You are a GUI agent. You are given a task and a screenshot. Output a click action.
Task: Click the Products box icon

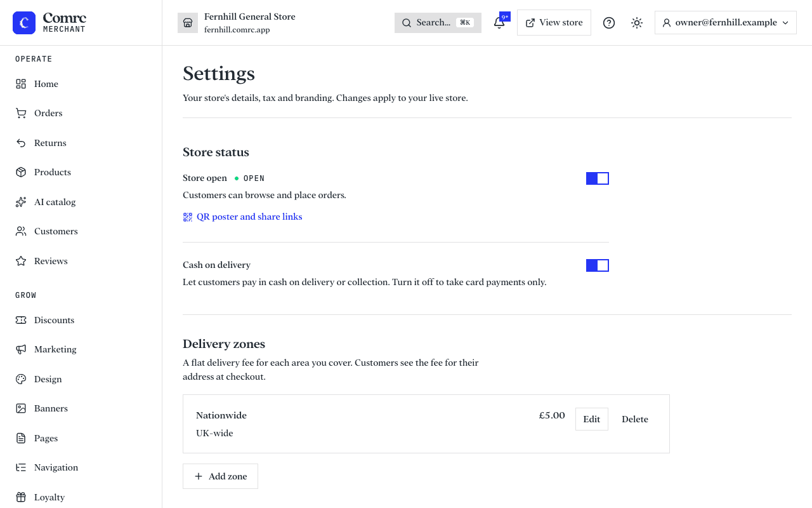pyautogui.click(x=21, y=172)
